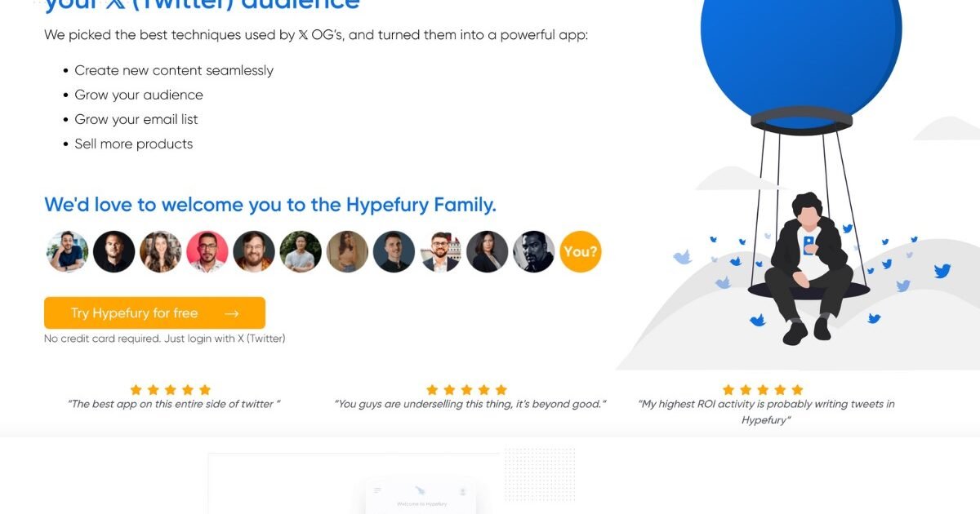980x514 pixels.
Task: Click the arrow icon on the orange button
Action: (x=232, y=313)
